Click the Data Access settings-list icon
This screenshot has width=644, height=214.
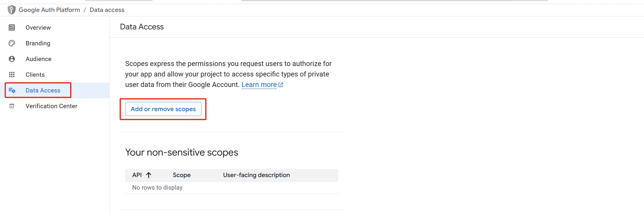click(x=12, y=90)
